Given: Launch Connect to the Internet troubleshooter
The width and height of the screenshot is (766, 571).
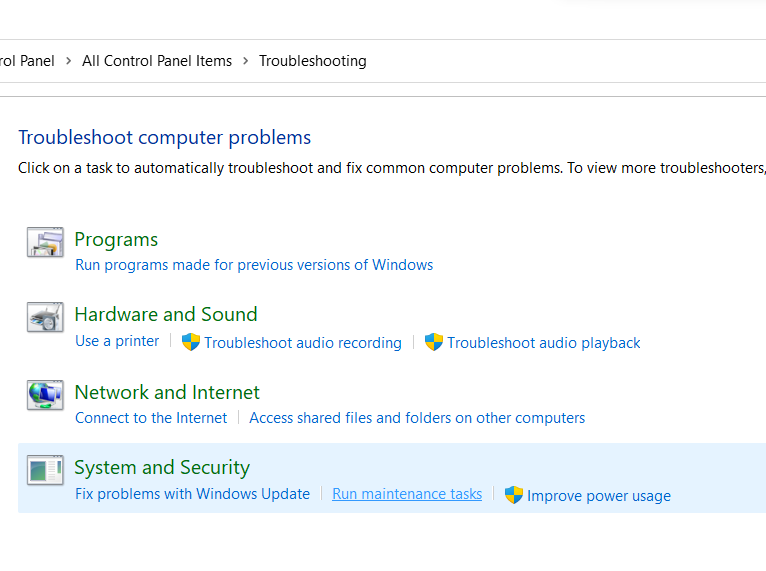Looking at the screenshot, I should tap(151, 418).
